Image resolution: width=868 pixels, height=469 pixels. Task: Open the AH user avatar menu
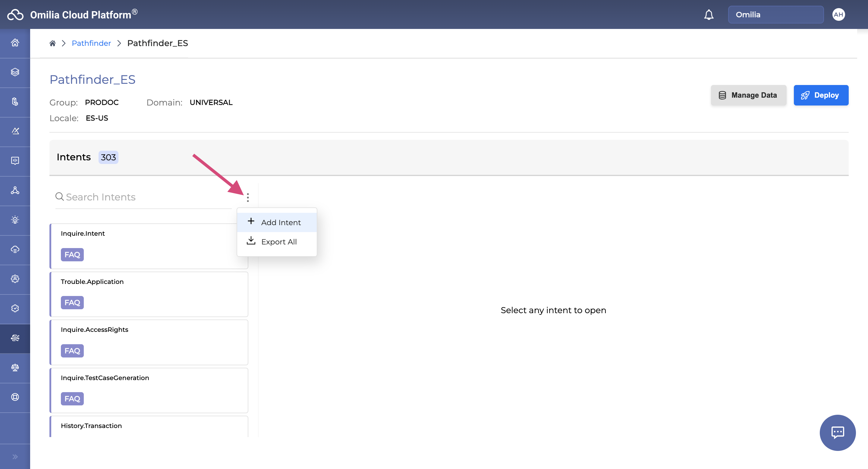tap(838, 14)
